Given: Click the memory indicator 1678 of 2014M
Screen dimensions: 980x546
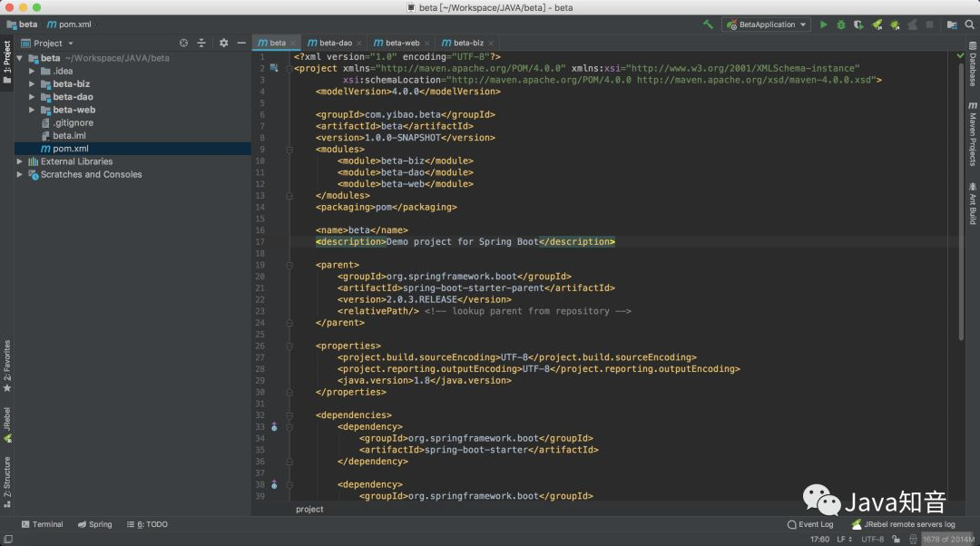Looking at the screenshot, I should pyautogui.click(x=948, y=539).
